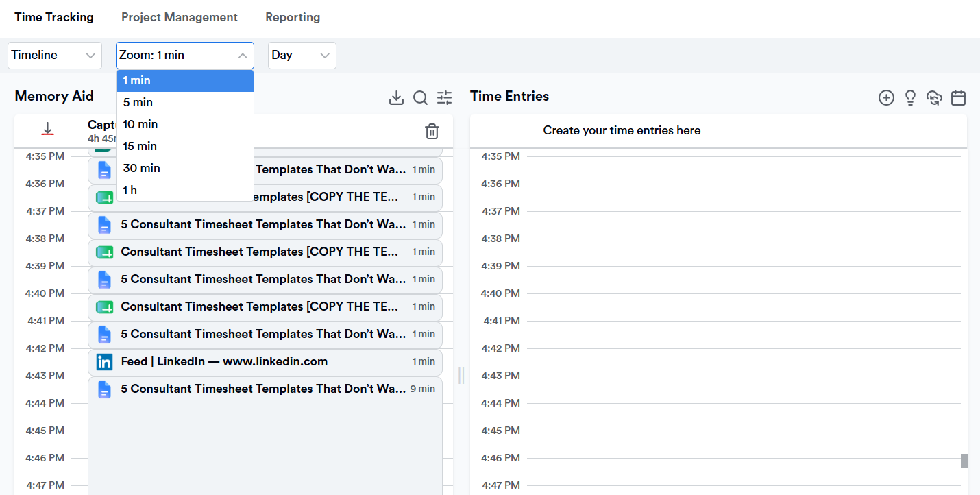Open calendar icon in Time Entries
980x495 pixels.
point(959,98)
